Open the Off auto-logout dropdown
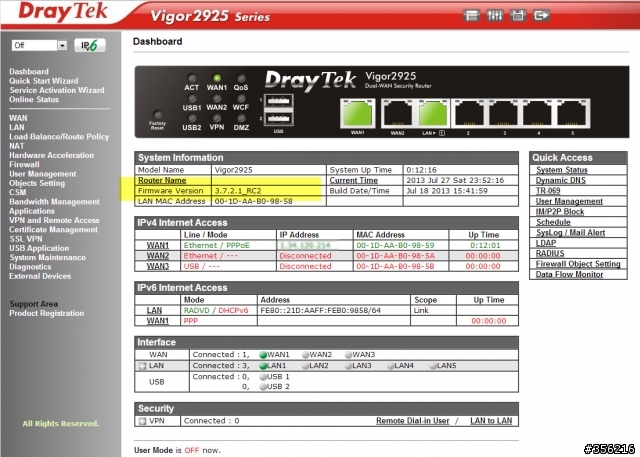 (40, 45)
